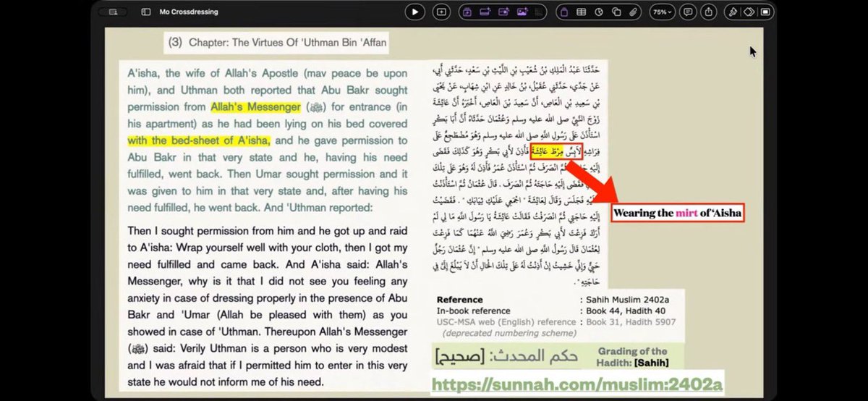
Task: Open the Animate diamond inspector
Action: (749, 12)
